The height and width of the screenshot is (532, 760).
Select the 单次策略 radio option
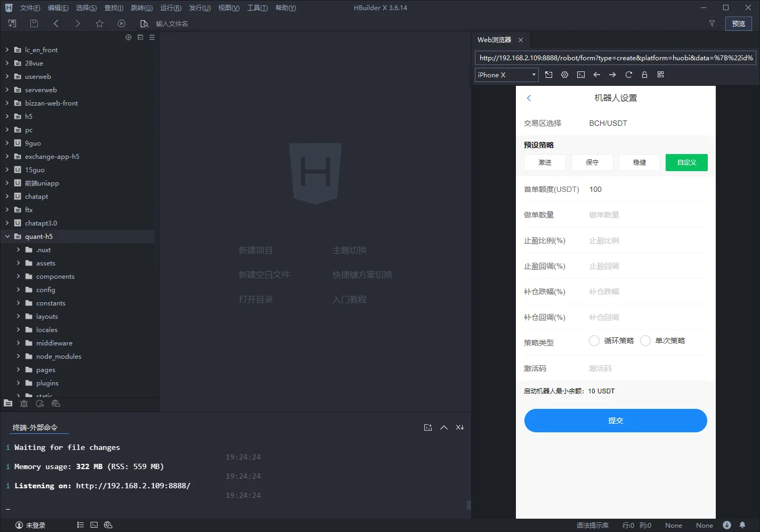tap(645, 341)
